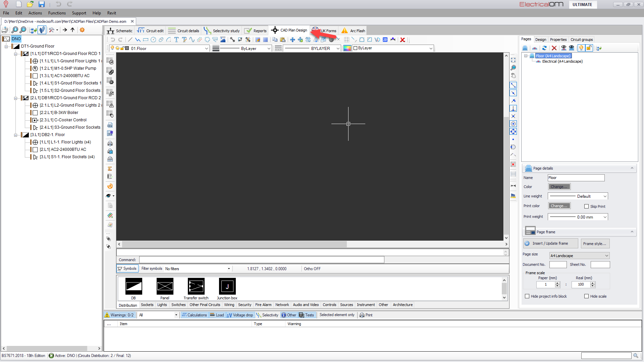Click the right arrow in tree toolbar
Screen dimensions: 644x362
click(65, 30)
